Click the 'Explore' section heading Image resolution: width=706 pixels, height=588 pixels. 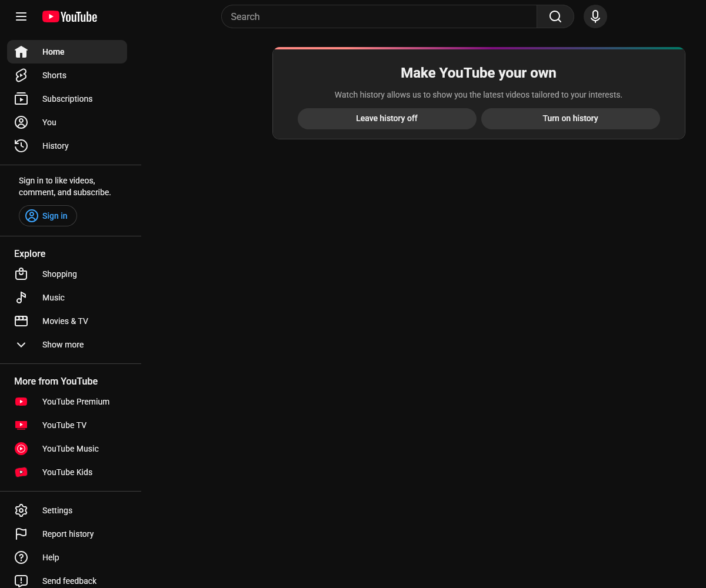coord(30,253)
